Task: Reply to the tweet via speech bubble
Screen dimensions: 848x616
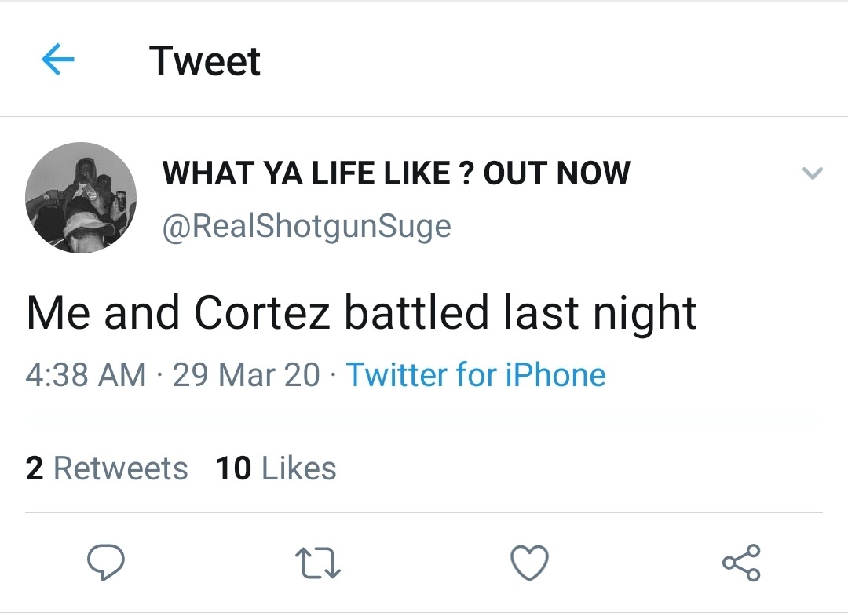Action: point(104,563)
